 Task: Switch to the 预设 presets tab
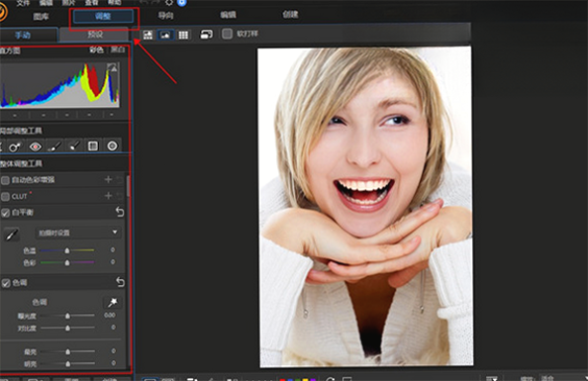(94, 35)
